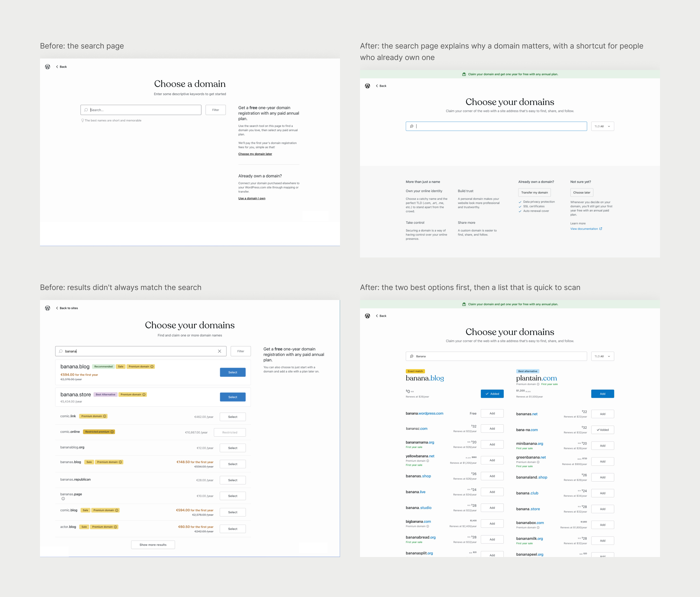700x597 pixels.
Task: Click the info icon on banana.blog's Premium domain badge
Action: click(152, 366)
